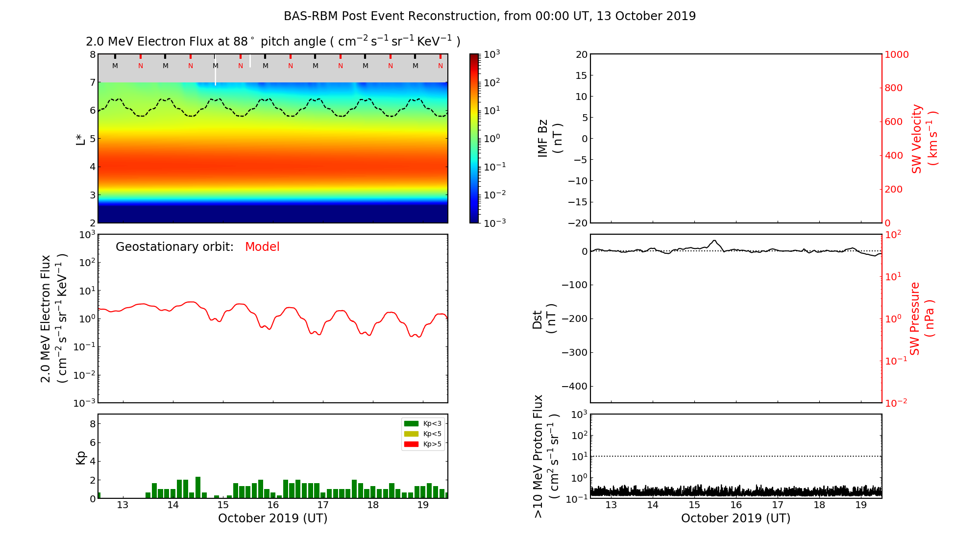Click the 'Geostationary orbit:' label text
This screenshot has width=980, height=539.
(x=174, y=247)
